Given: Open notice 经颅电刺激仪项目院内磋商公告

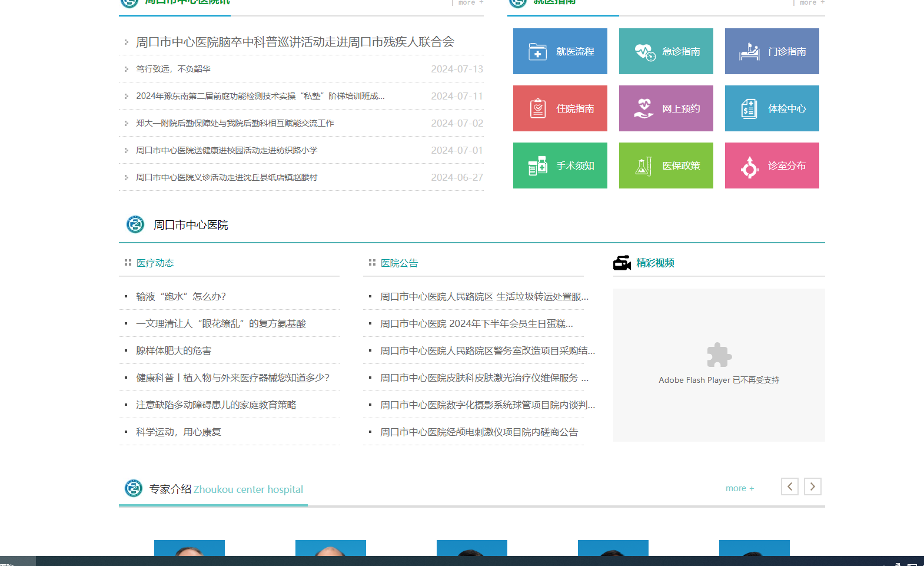Looking at the screenshot, I should [479, 432].
